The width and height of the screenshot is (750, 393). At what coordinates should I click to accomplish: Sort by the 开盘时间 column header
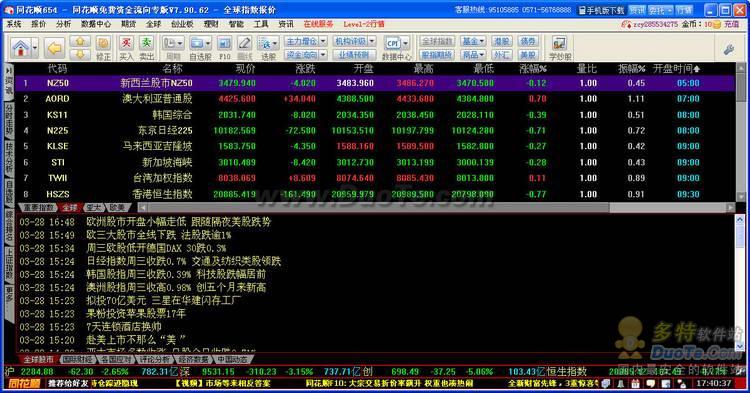(x=676, y=69)
